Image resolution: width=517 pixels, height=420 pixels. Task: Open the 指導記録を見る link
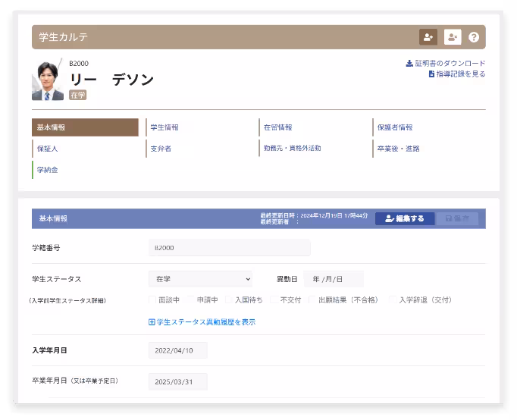(x=457, y=74)
